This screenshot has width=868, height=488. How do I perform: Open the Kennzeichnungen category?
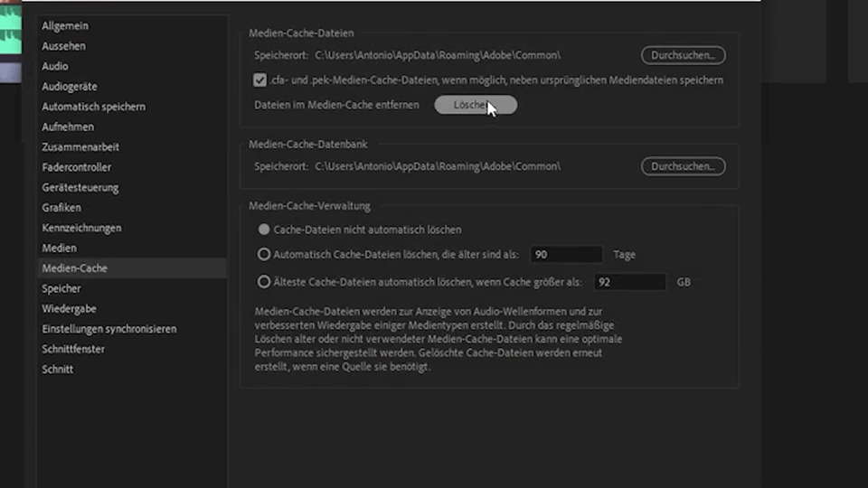click(x=81, y=228)
